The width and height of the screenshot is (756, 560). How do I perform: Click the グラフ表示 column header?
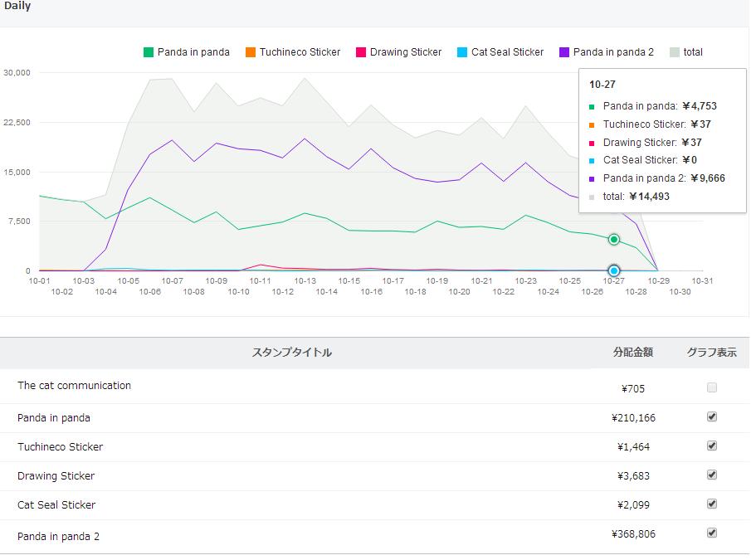pos(711,353)
